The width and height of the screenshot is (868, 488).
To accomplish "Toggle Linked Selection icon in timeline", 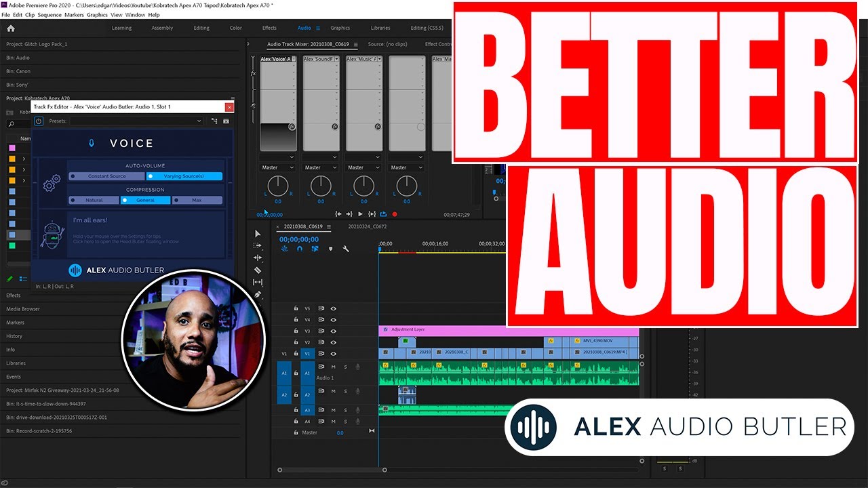I will (x=315, y=249).
